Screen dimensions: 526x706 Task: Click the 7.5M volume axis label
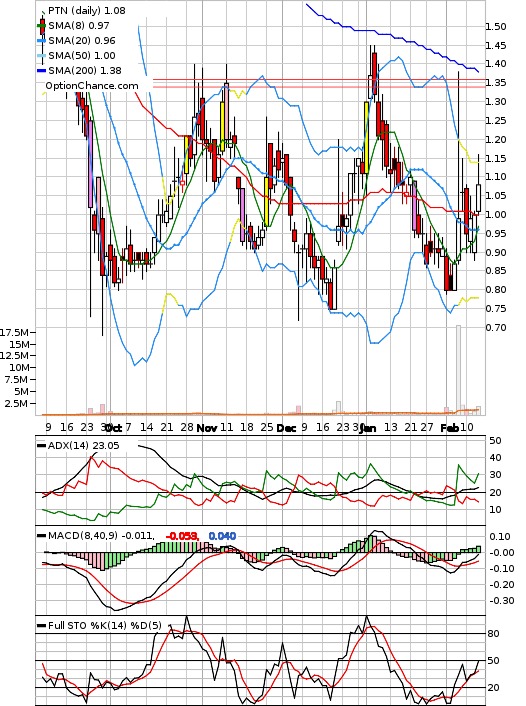(17, 380)
